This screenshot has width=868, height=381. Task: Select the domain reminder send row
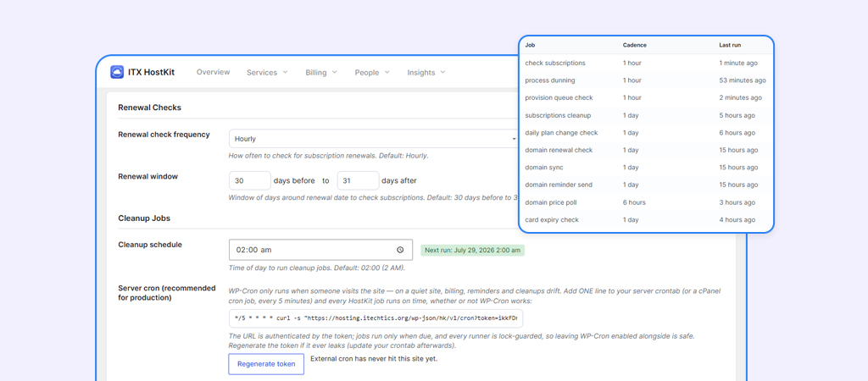[646, 185]
